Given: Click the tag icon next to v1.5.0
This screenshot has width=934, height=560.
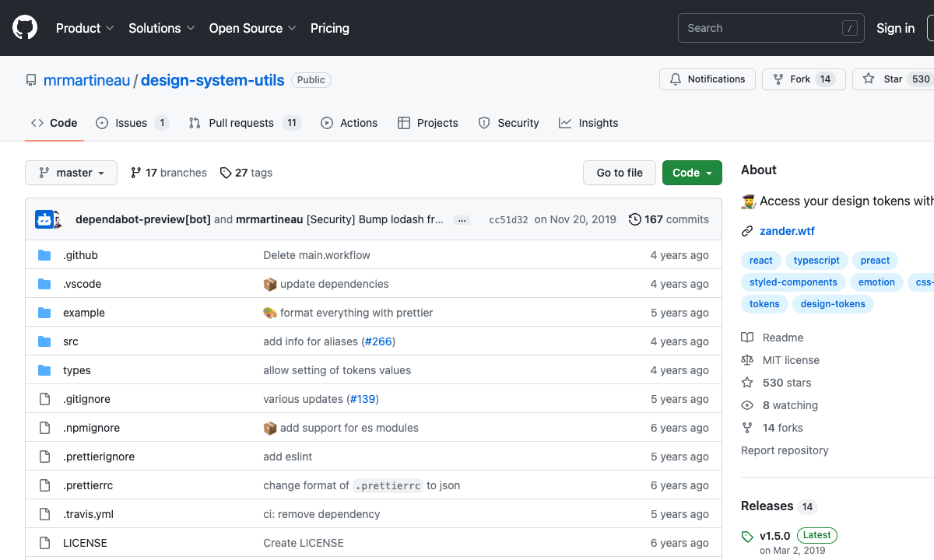Looking at the screenshot, I should tap(747, 537).
